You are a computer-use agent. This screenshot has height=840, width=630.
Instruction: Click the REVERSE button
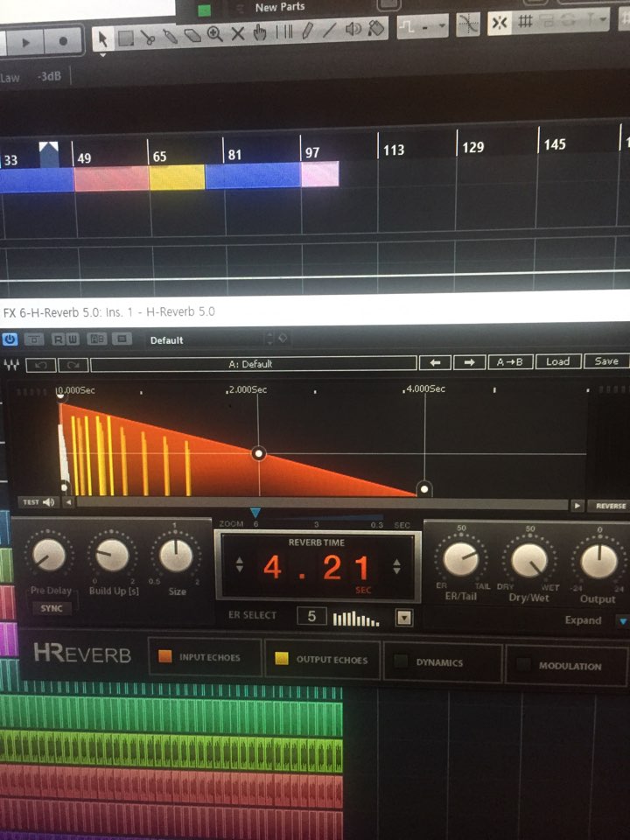coord(610,506)
